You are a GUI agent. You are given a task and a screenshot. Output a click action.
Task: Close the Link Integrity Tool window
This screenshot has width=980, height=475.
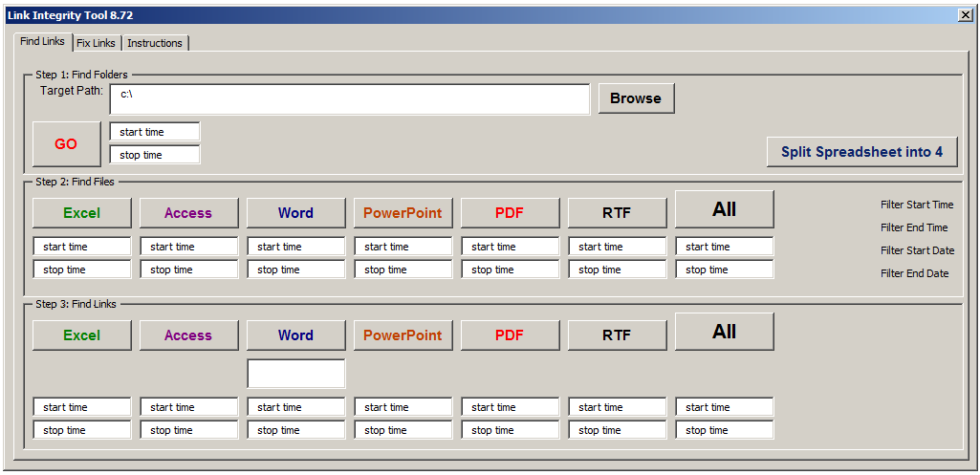coord(965,15)
